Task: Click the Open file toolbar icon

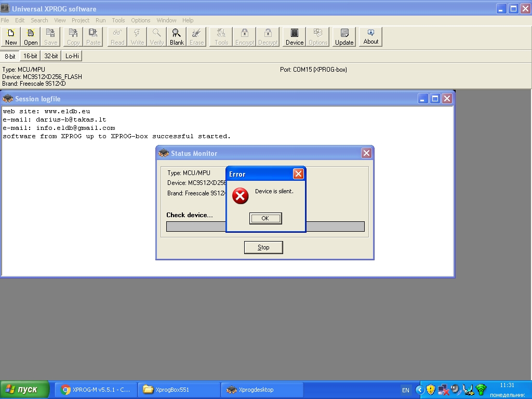Action: [x=31, y=37]
